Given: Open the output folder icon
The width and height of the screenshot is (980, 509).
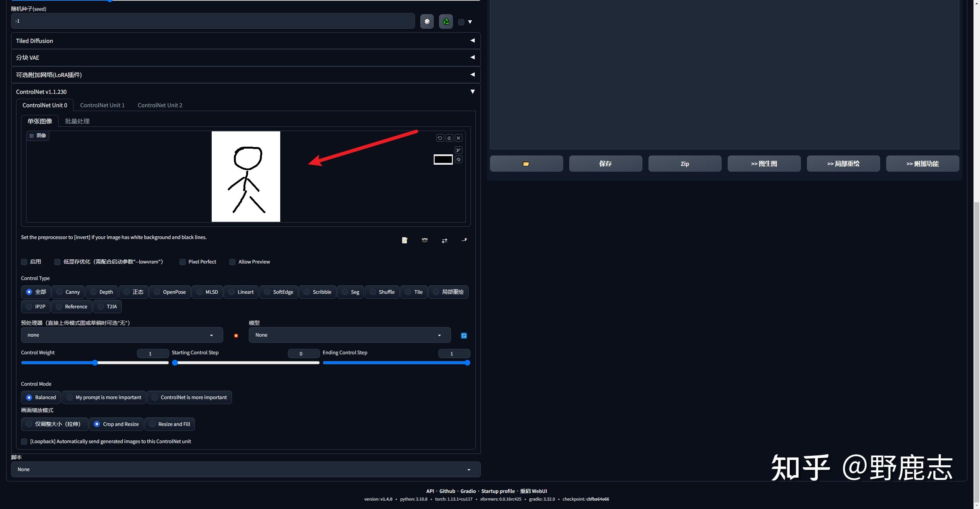Looking at the screenshot, I should 526,164.
